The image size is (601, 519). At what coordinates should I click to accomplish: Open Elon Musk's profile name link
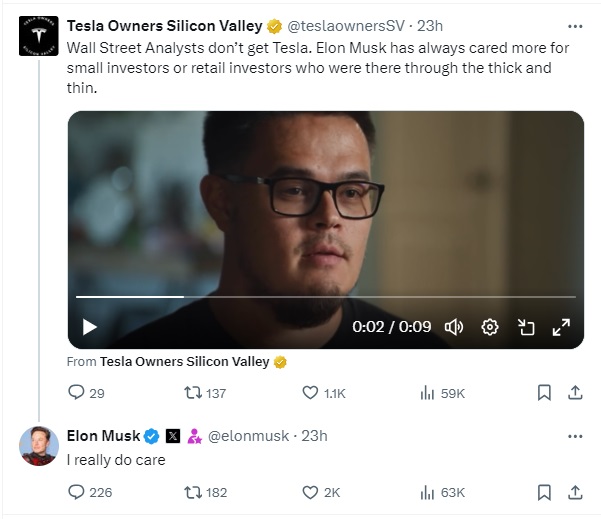point(103,436)
